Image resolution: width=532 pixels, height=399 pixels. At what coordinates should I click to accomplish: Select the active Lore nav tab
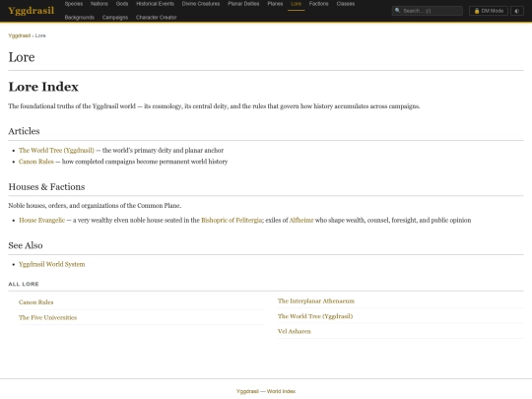[x=296, y=4]
